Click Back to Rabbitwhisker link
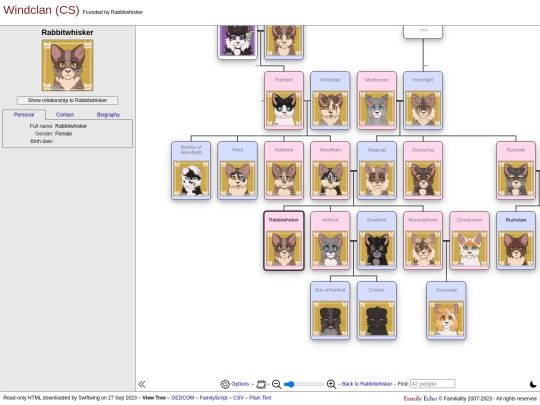540x405 pixels. click(366, 384)
